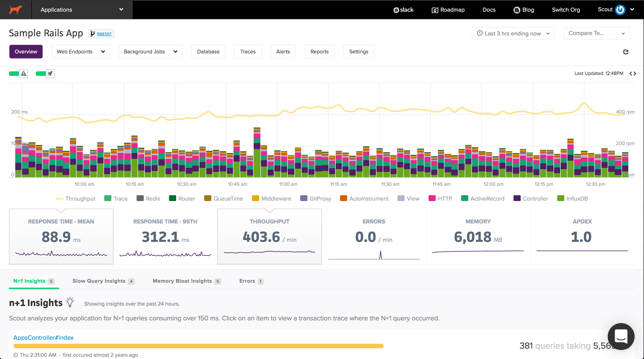
Task: Click the n+1 Insights lightbulb icon
Action: coord(70,302)
